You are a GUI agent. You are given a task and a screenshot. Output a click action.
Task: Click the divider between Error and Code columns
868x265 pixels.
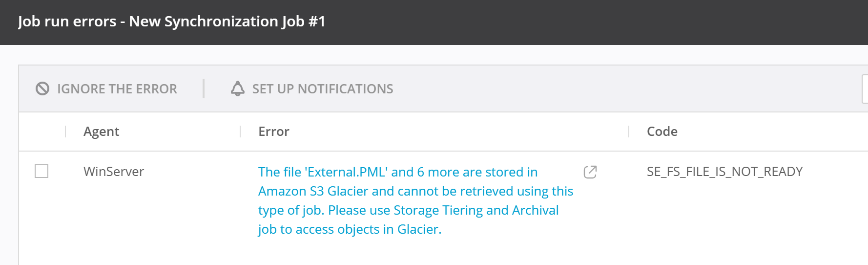(629, 132)
